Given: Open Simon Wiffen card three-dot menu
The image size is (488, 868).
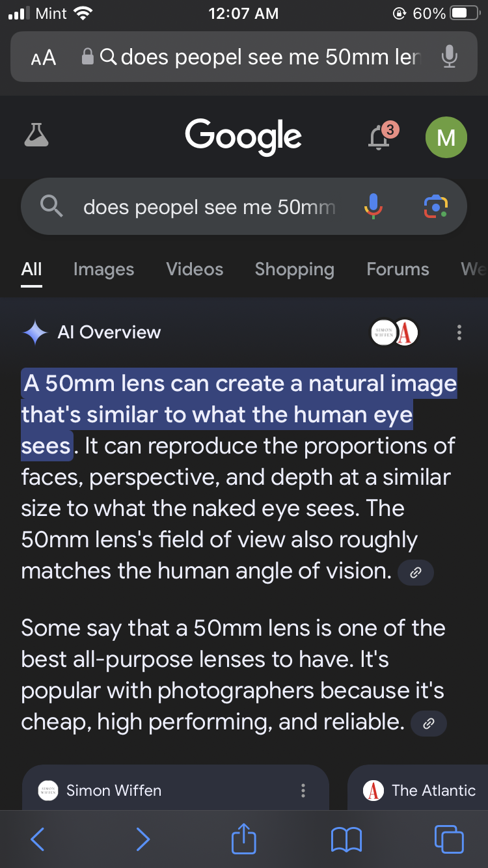Looking at the screenshot, I should (303, 791).
